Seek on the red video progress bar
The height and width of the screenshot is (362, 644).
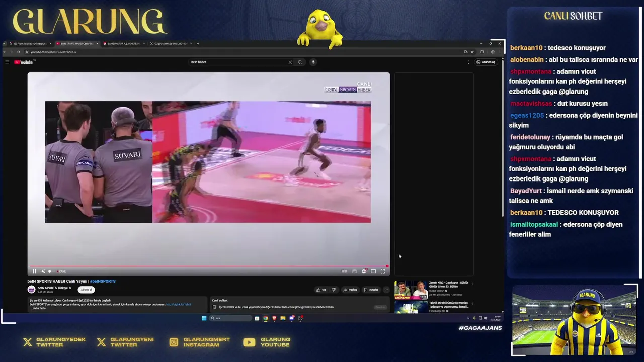coord(208,266)
